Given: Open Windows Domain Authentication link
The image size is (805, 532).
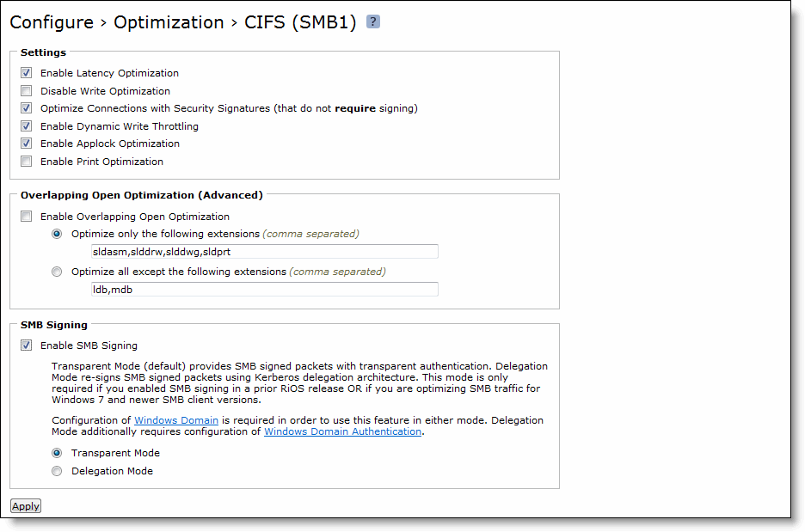Looking at the screenshot, I should coord(342,431).
